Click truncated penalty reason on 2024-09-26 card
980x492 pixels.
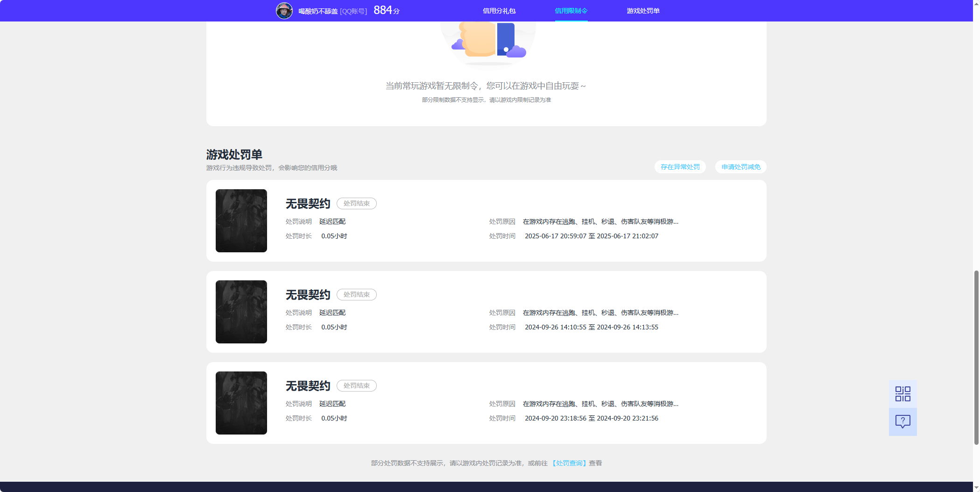[x=600, y=313]
